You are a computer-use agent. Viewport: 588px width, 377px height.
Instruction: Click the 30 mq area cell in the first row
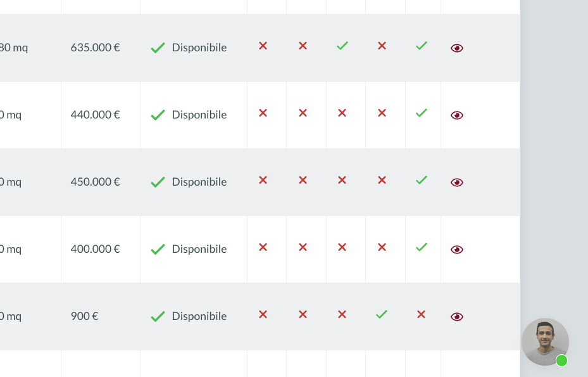(14, 48)
